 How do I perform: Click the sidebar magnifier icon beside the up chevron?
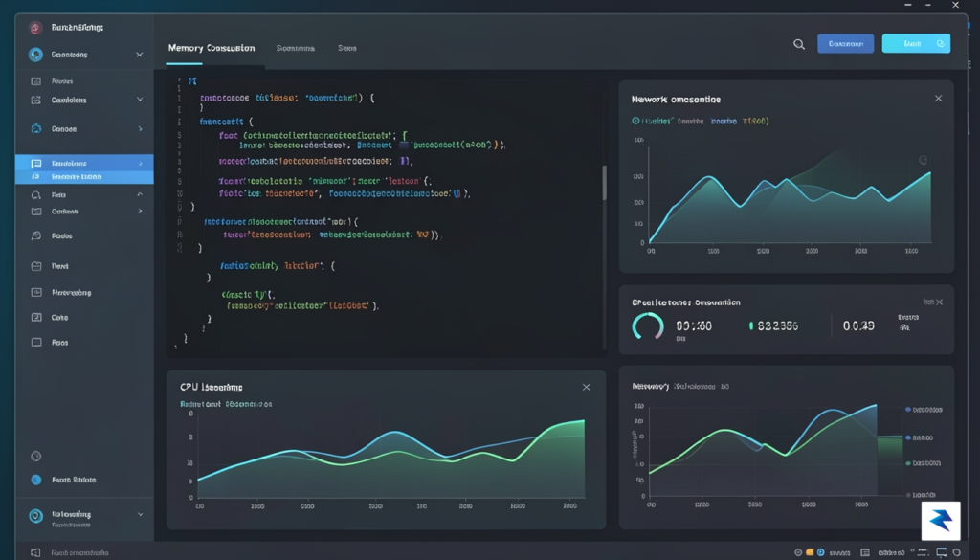click(36, 195)
